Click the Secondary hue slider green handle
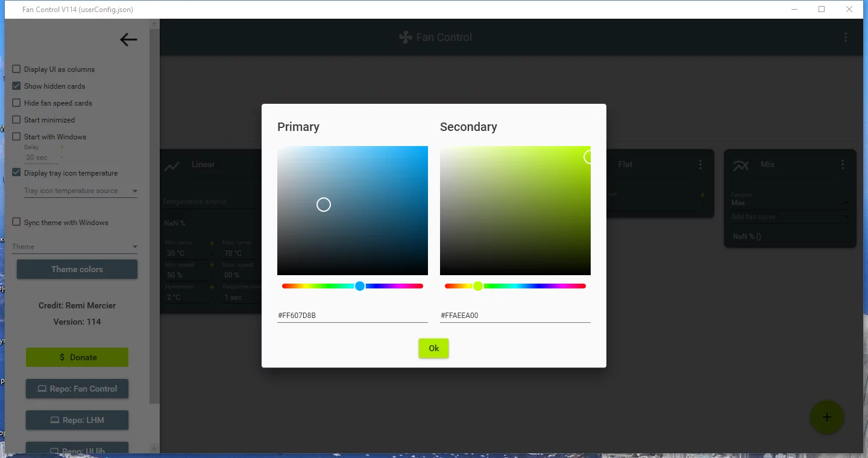This screenshot has width=868, height=458. 478,286
